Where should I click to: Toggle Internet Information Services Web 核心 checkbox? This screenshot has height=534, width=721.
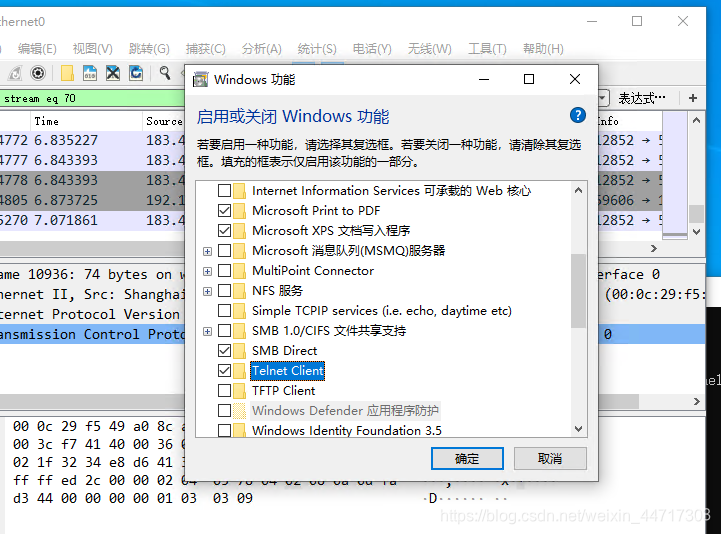point(224,190)
